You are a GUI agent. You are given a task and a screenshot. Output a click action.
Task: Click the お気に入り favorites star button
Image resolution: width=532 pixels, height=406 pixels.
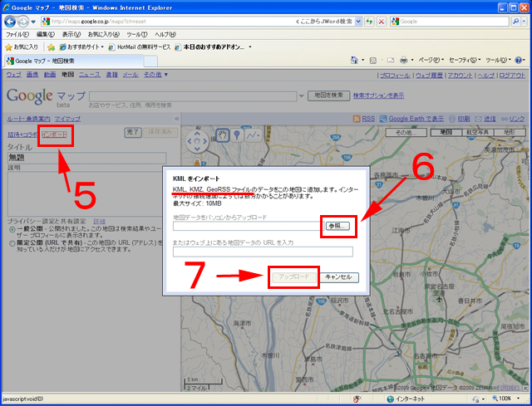coord(22,47)
